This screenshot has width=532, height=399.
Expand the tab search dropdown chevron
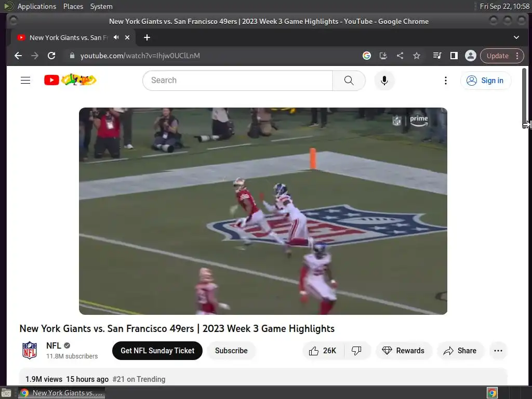[516, 37]
